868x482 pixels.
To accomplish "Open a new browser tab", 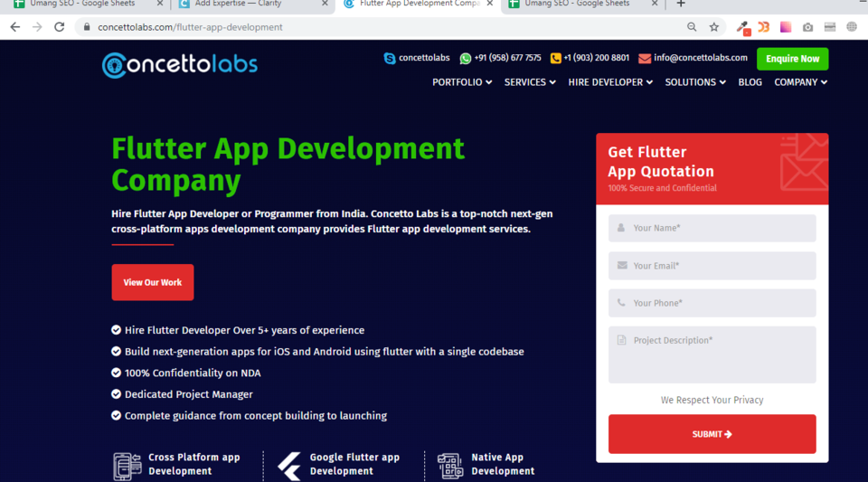I will point(681,4).
